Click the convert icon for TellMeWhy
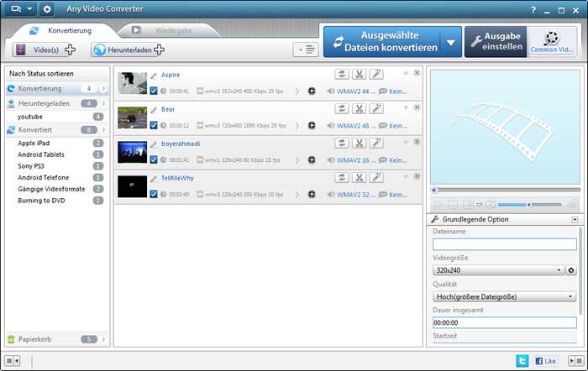Viewport: 588px width, 371px height. [x=342, y=178]
